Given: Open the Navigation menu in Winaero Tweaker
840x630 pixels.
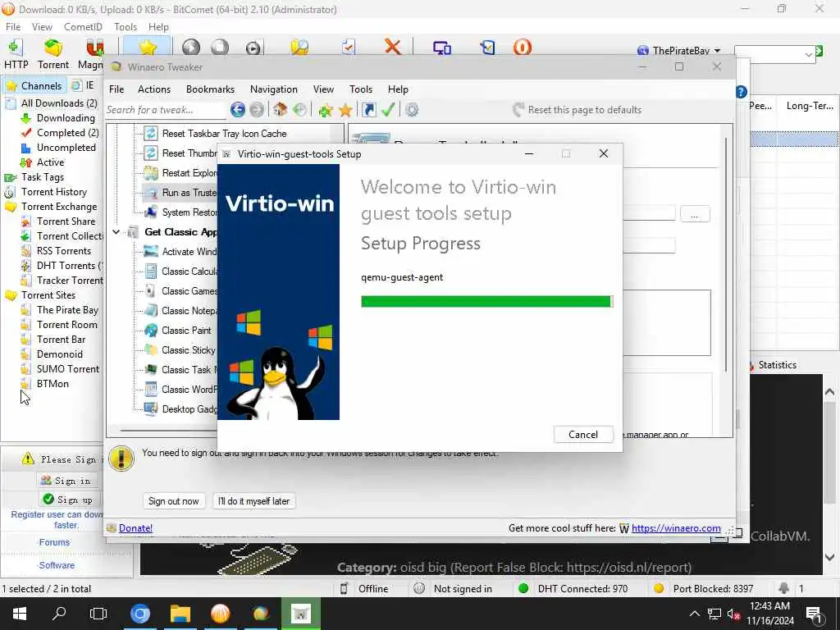Looking at the screenshot, I should pyautogui.click(x=273, y=89).
